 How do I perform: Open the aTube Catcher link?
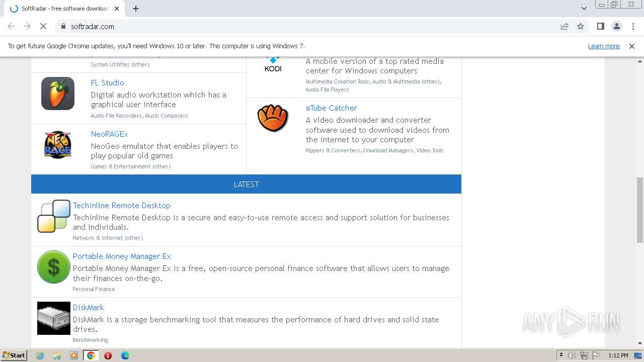332,108
